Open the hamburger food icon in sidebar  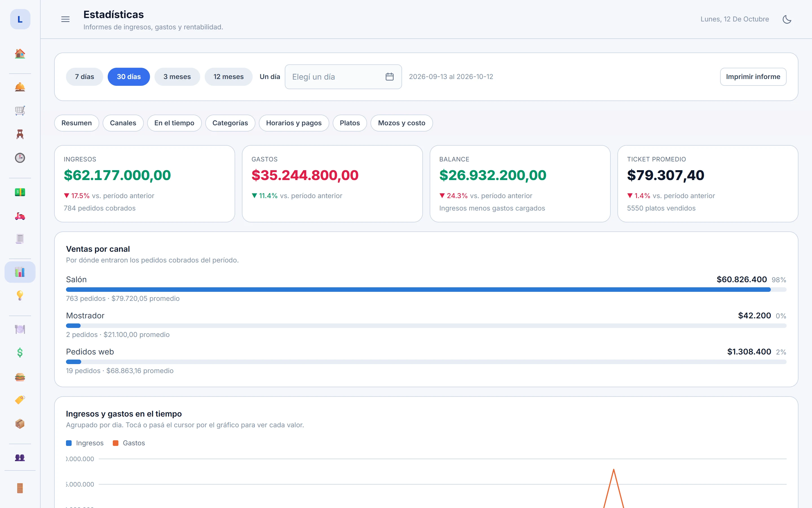(x=20, y=377)
